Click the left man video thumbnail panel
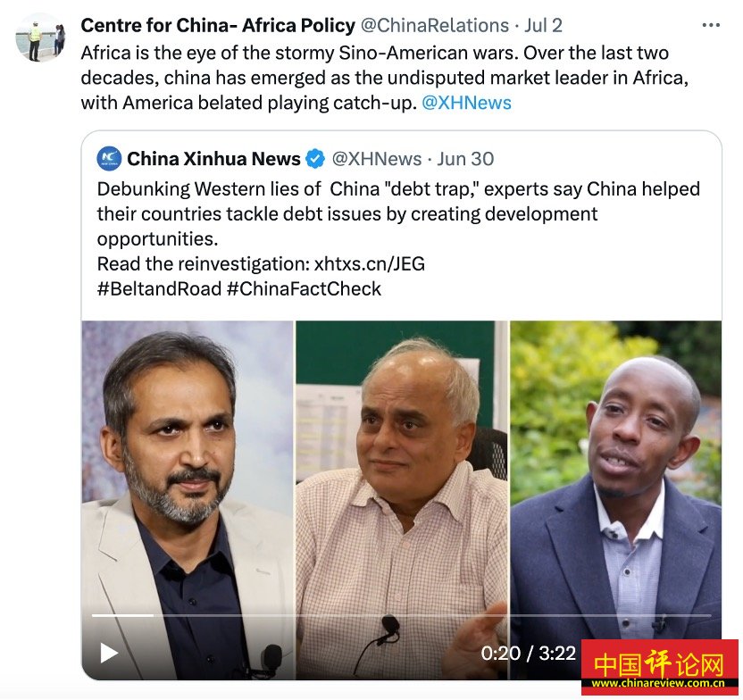 pos(188,500)
